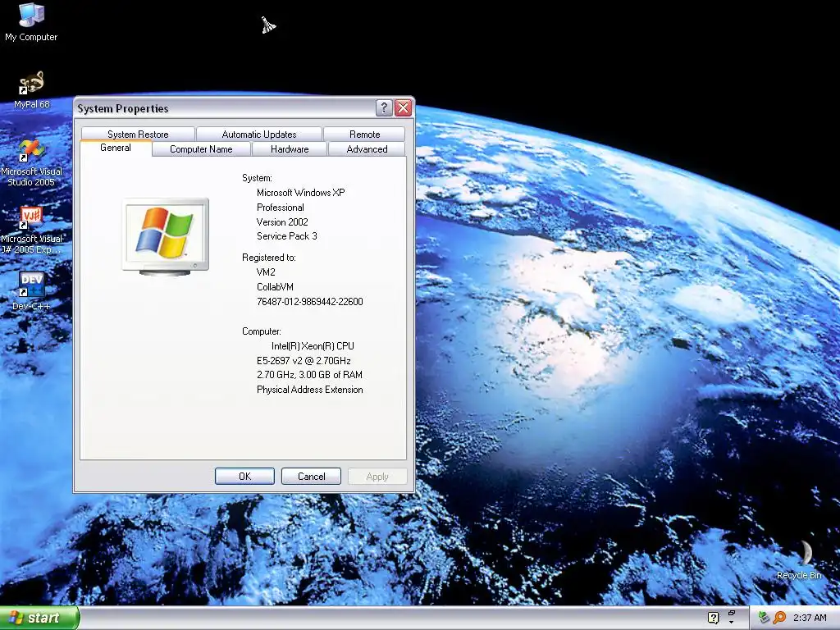Switch to the Remote tab
Screen dimensions: 840x630
click(x=364, y=134)
